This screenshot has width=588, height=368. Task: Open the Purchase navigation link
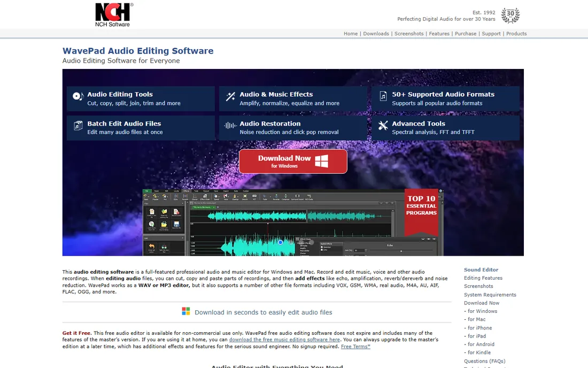pyautogui.click(x=466, y=34)
